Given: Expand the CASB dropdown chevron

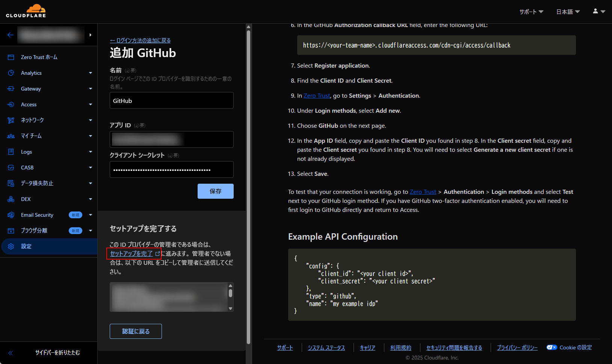Looking at the screenshot, I should click(91, 168).
